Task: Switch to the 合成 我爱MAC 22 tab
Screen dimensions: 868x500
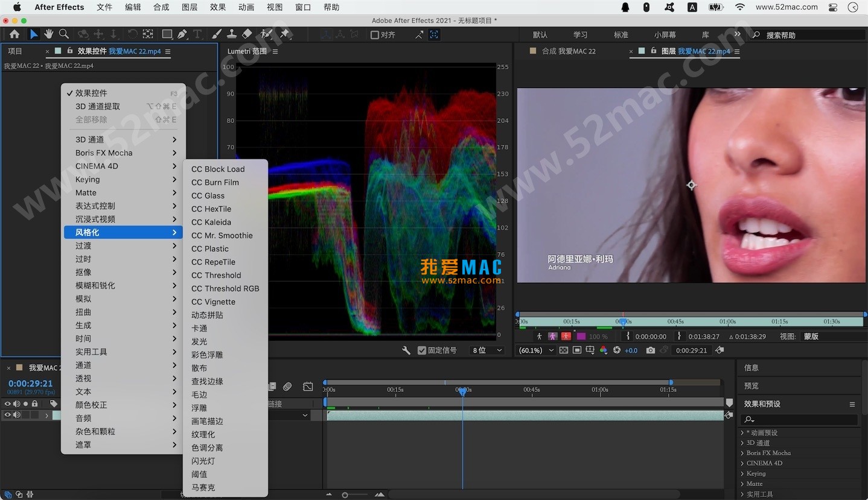Action: point(569,51)
